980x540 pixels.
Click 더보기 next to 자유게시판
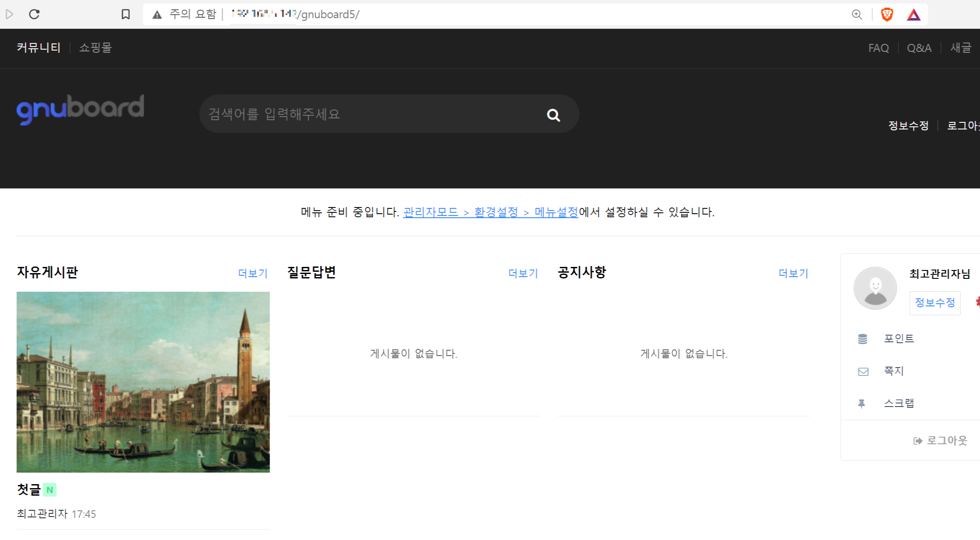point(253,273)
